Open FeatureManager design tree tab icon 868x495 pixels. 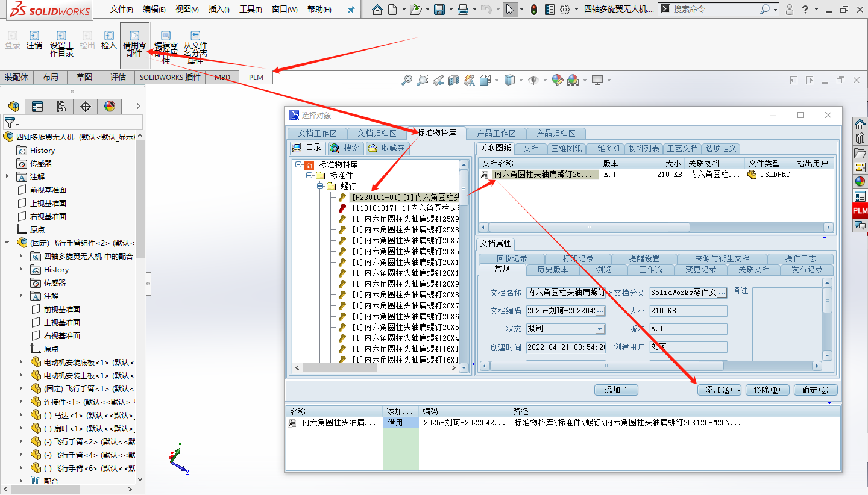pos(13,107)
